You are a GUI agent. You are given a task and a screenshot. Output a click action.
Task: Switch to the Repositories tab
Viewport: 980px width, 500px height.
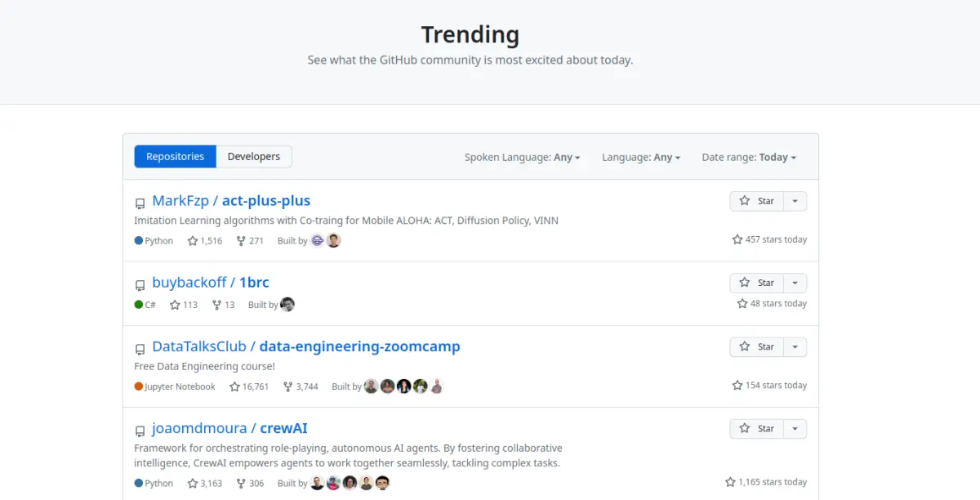tap(175, 157)
